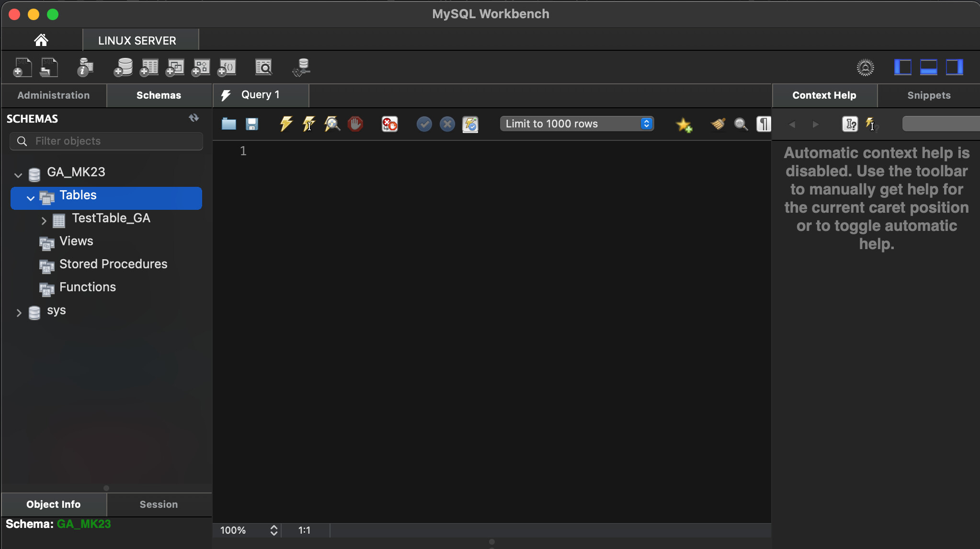Viewport: 980px width, 549px height.
Task: Add snippet to favorites star icon
Action: (684, 125)
